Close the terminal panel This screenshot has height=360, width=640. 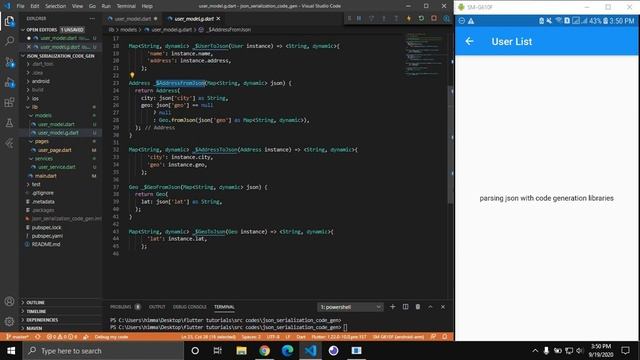click(443, 307)
